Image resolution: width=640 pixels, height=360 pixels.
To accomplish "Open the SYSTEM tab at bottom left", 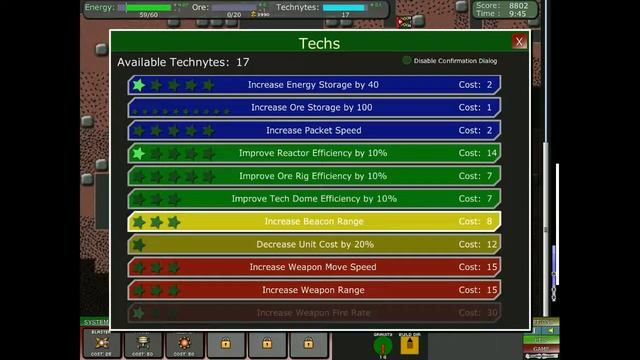I will pos(96,322).
